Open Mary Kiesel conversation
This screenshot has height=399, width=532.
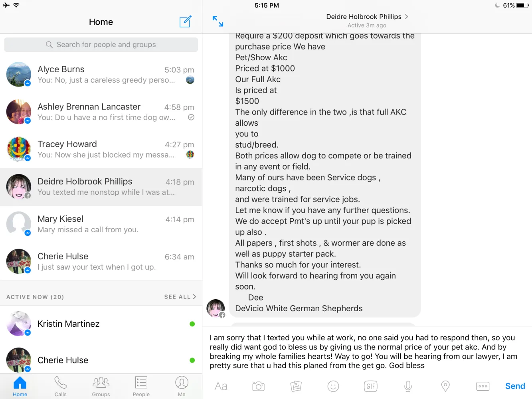[x=101, y=224]
